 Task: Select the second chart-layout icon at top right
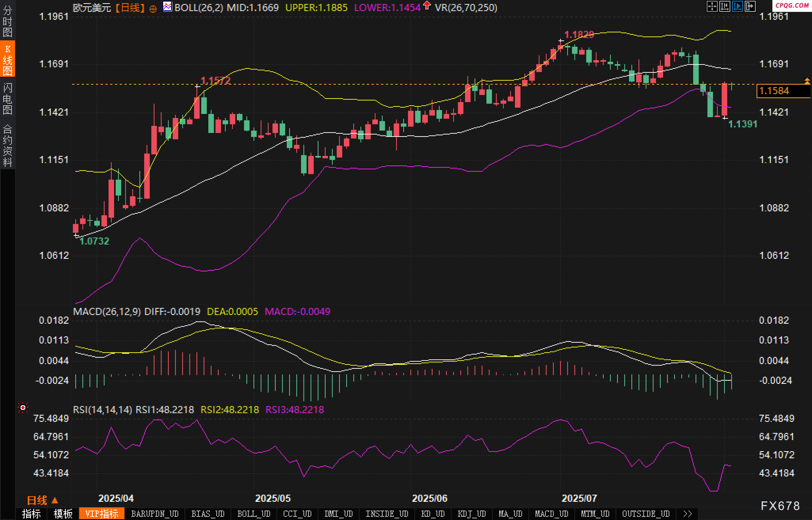(724, 6)
